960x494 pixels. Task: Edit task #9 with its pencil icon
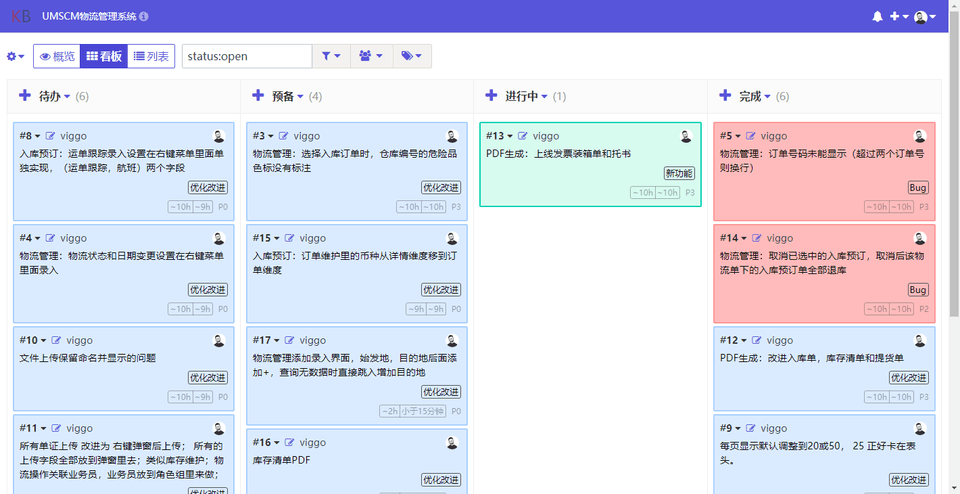pos(751,428)
